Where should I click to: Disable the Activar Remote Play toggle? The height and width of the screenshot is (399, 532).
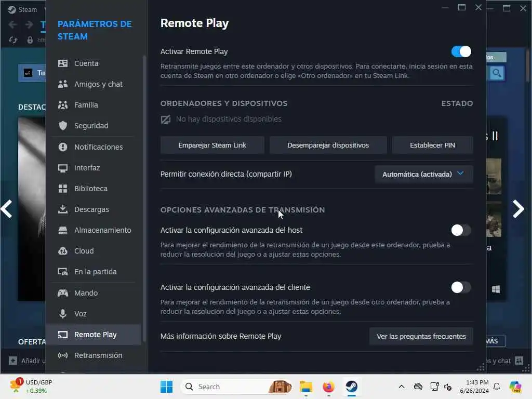tap(461, 51)
